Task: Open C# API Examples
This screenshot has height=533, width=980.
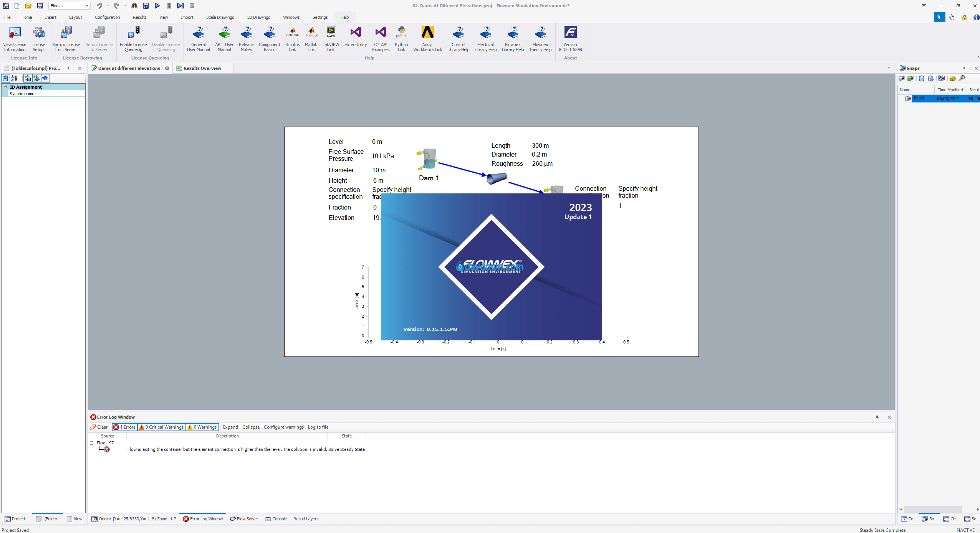Action: point(381,39)
